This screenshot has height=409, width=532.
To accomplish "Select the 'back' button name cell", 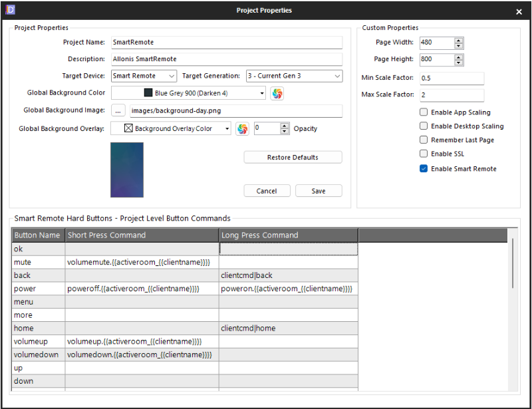I will (39, 275).
